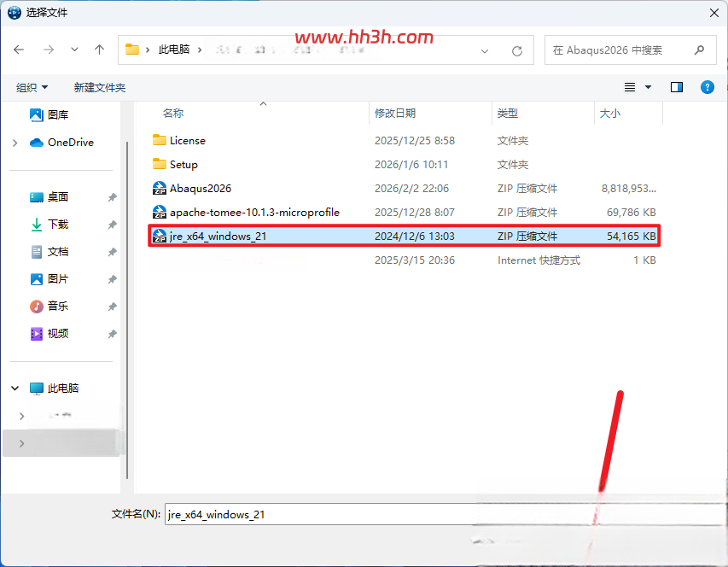Refresh the current folder view
Screen dimensions: 728x567
pyautogui.click(x=516, y=50)
